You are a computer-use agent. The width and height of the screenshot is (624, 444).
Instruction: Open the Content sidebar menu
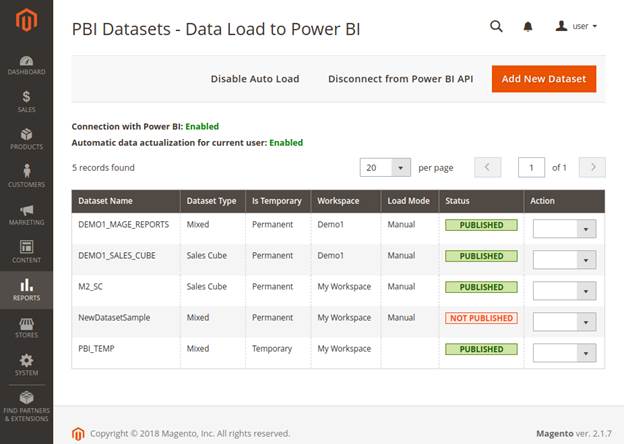pos(26,252)
